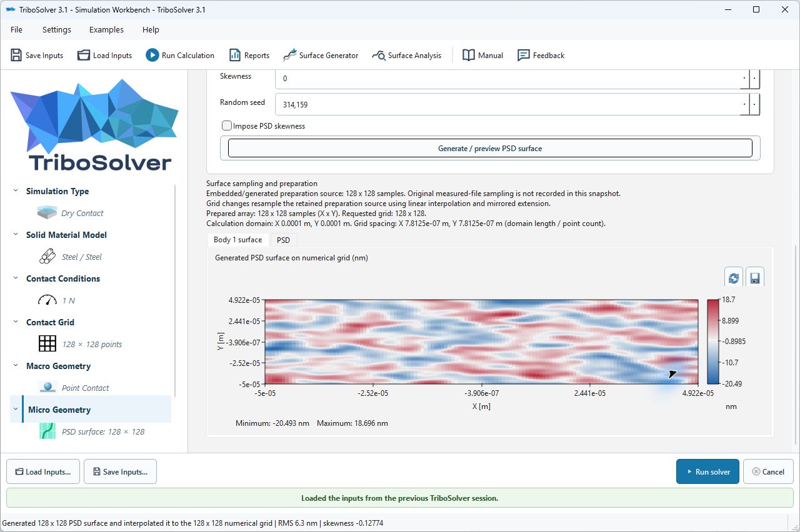Image resolution: width=800 pixels, height=532 pixels.
Task: Click the Save Inputs toolbar icon
Action: pos(16,55)
